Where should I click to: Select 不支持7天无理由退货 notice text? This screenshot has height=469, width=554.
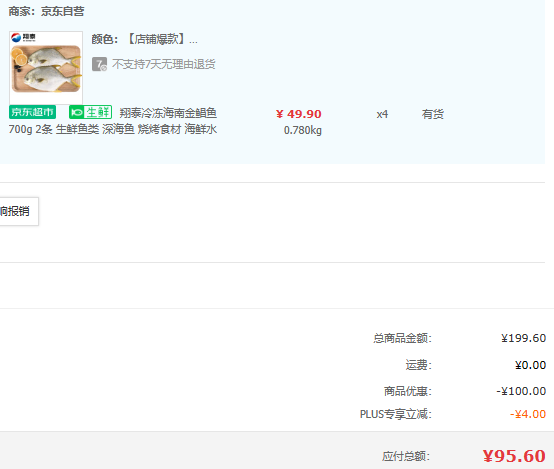[164, 64]
